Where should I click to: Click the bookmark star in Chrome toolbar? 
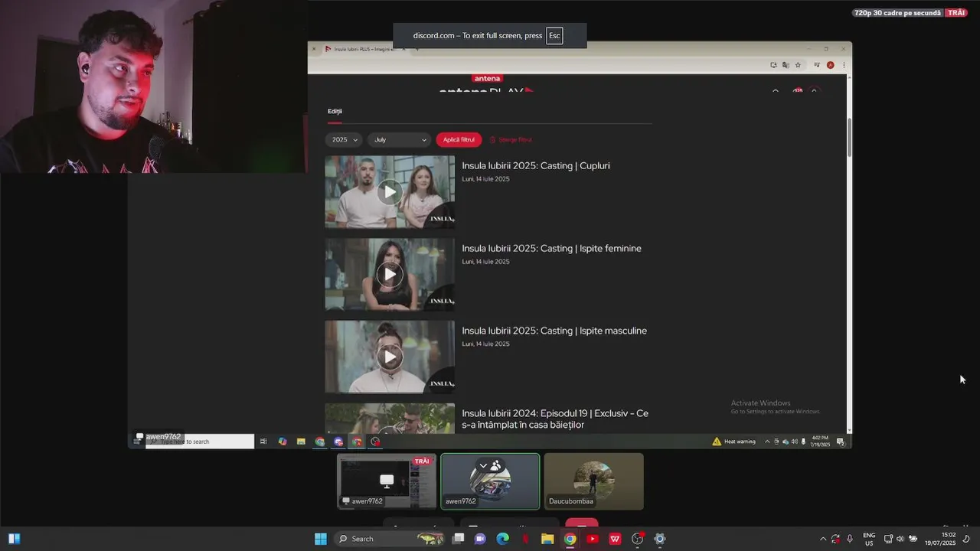tap(798, 65)
